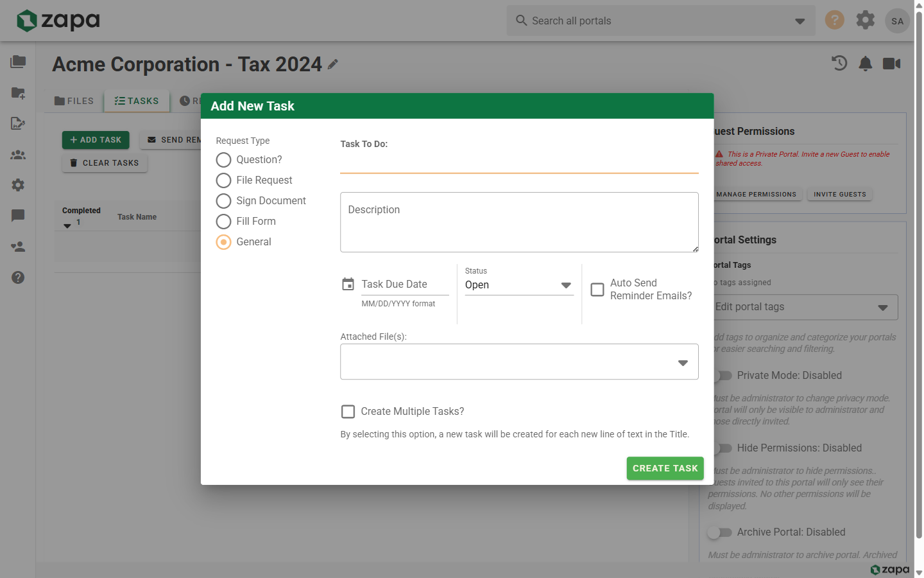The height and width of the screenshot is (578, 924).
Task: Open the Edit portal tags dropdown
Action: [801, 307]
